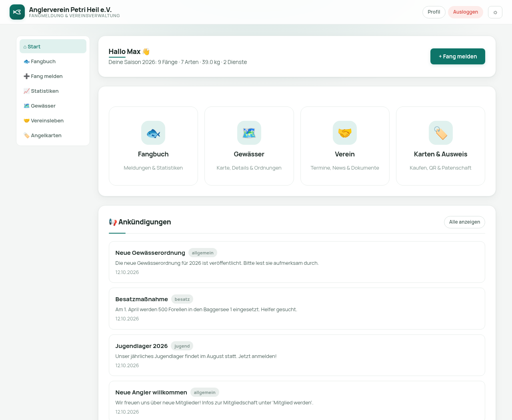
Task: Click Karte, Details & Ordnungen subtitle
Action: (249, 168)
